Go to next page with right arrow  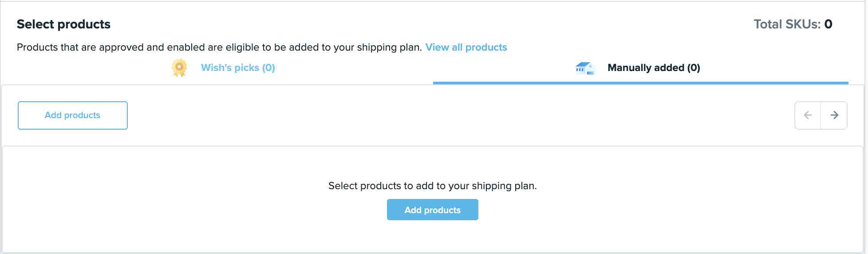834,115
